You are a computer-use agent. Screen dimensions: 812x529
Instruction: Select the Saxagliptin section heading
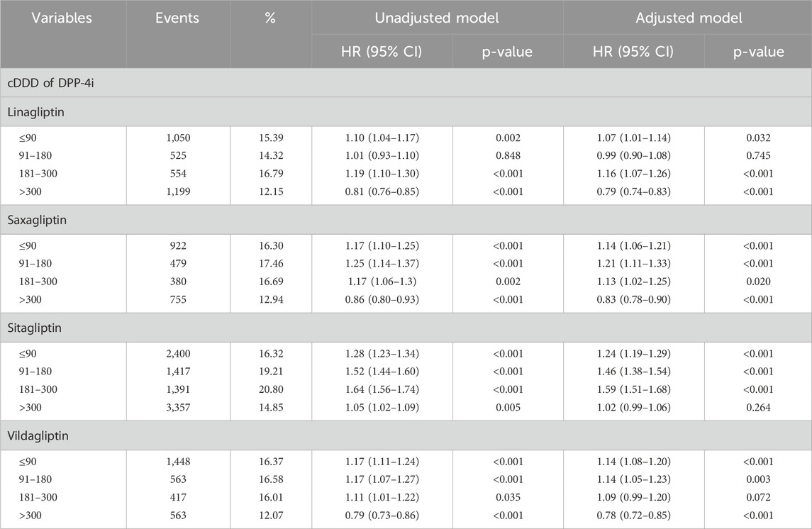tap(37, 221)
